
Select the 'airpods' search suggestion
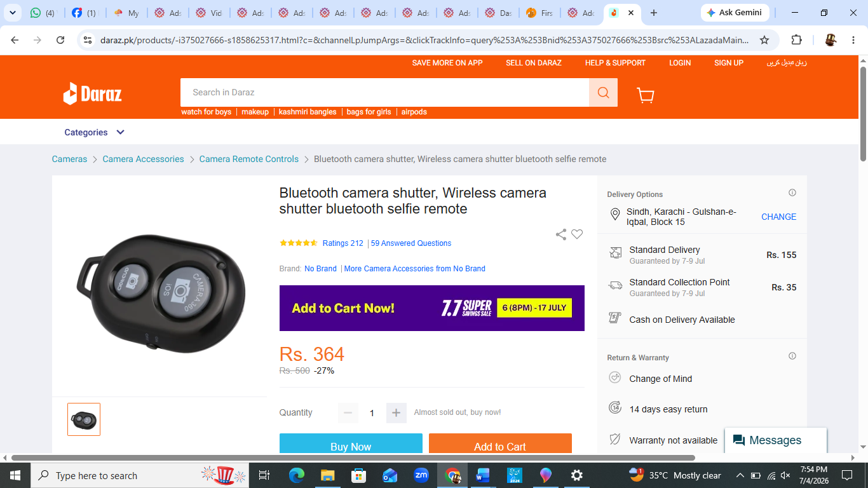point(414,112)
